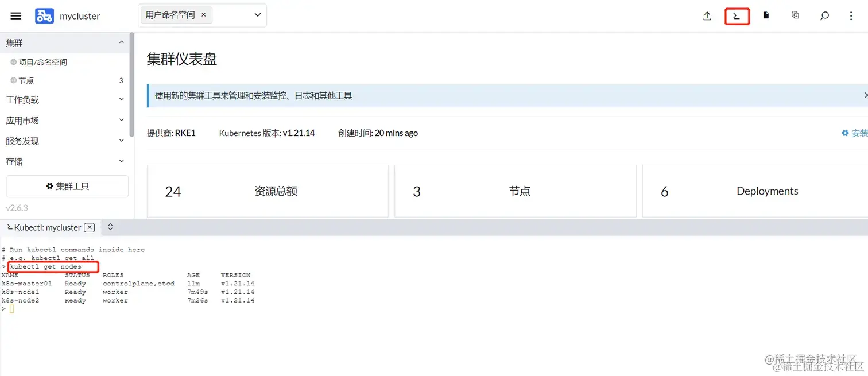Image resolution: width=868 pixels, height=376 pixels.
Task: Open 节点 in the sidebar
Action: pos(26,80)
